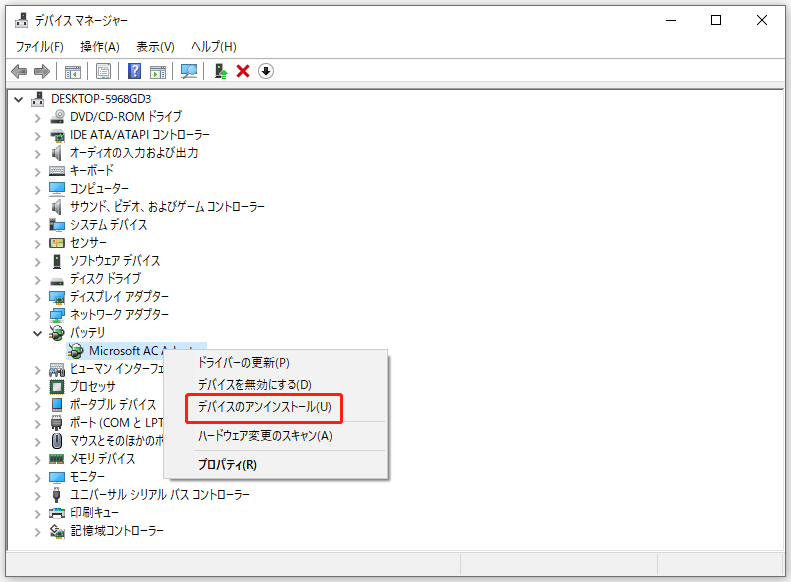This screenshot has width=791, height=582.
Task: Click the back arrow in toolbar
Action: click(19, 71)
